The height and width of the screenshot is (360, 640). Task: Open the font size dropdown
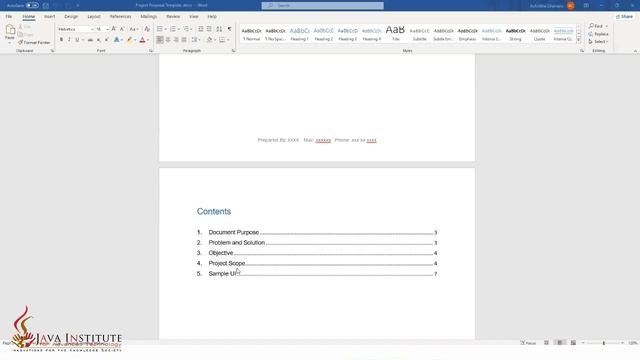(107, 29)
